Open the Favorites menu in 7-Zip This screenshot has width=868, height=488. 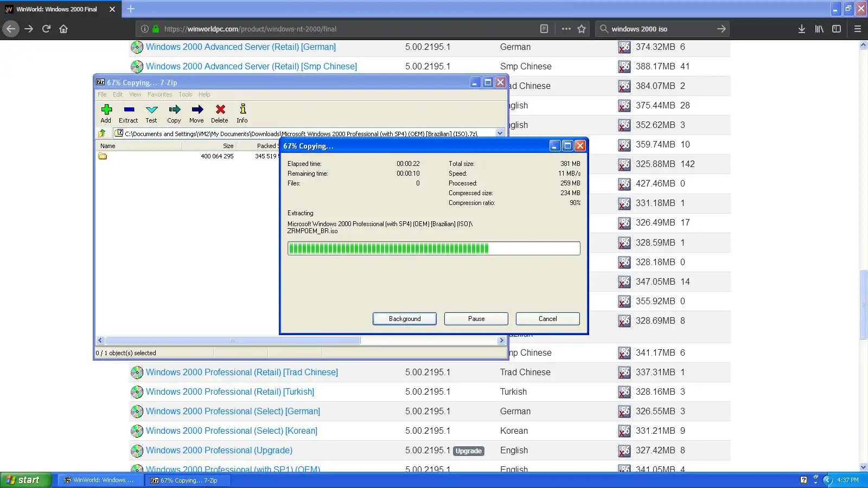[160, 94]
